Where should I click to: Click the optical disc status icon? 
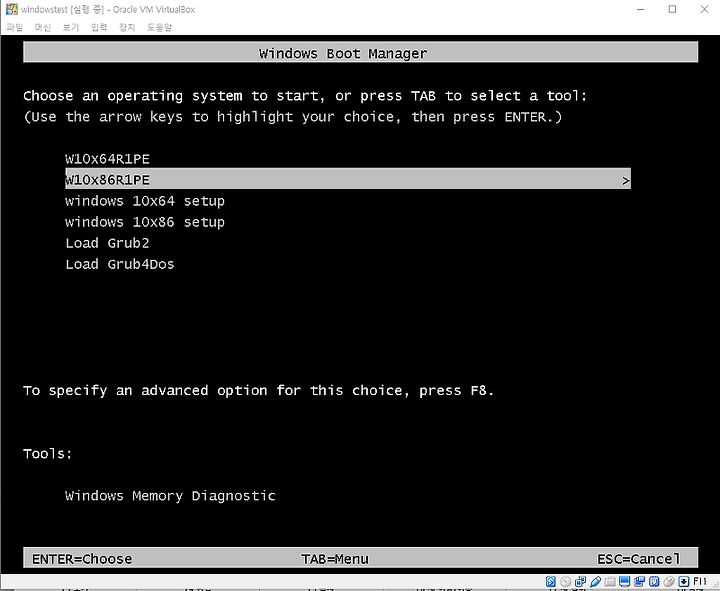click(565, 581)
